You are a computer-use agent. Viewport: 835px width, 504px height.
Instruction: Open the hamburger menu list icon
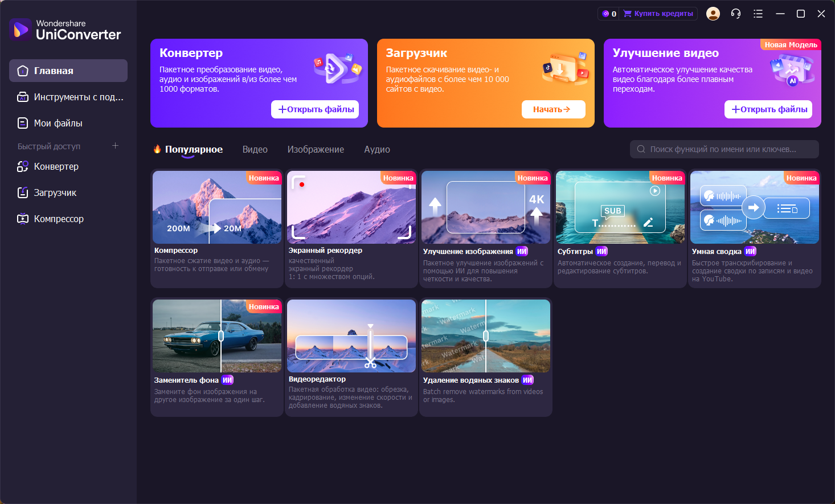tap(758, 14)
